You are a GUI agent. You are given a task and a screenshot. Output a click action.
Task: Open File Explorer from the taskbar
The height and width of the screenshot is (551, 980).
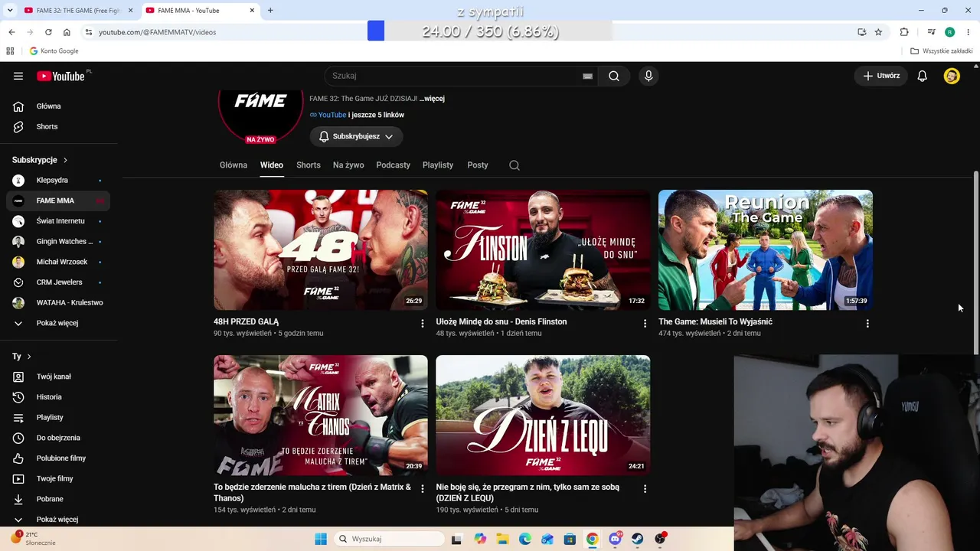point(502,539)
